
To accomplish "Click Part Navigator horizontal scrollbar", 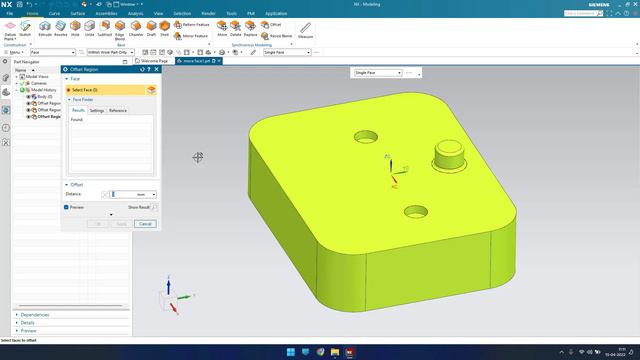I will pos(71,306).
